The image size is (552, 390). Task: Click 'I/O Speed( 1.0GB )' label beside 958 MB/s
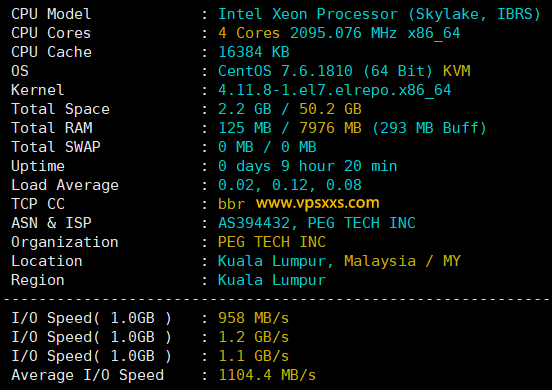(92, 318)
